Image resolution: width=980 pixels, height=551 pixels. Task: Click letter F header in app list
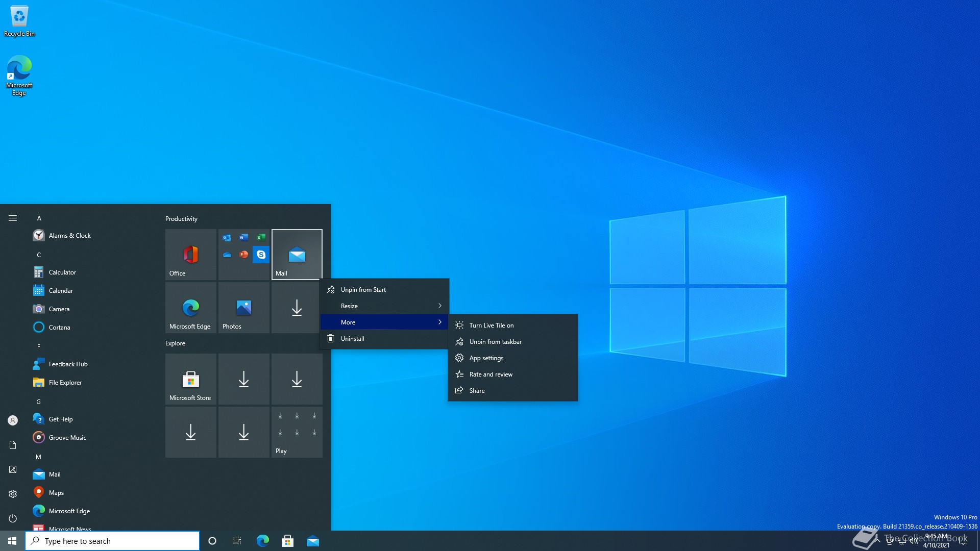point(39,347)
